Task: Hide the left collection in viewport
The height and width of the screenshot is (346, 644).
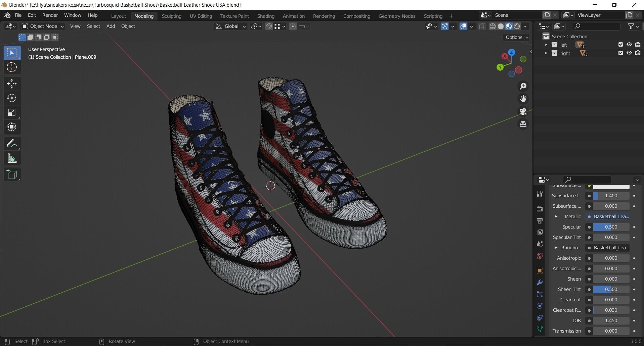Action: point(629,45)
